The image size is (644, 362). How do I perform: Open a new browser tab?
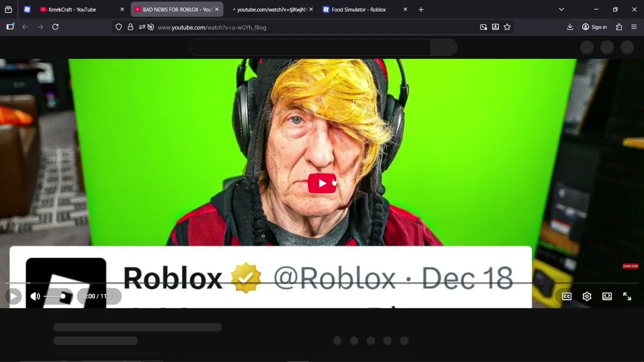pos(421,10)
